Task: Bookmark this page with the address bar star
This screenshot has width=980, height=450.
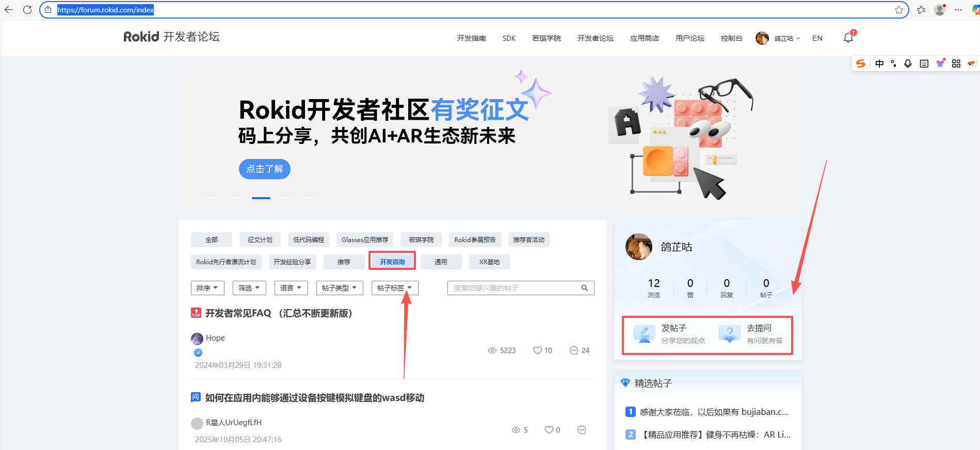Action: coord(899,10)
